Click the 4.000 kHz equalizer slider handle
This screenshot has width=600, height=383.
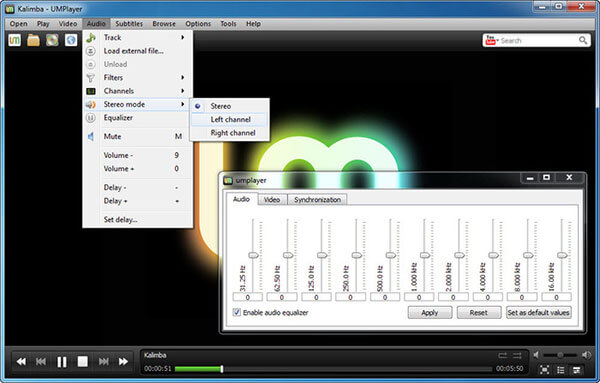coord(494,255)
